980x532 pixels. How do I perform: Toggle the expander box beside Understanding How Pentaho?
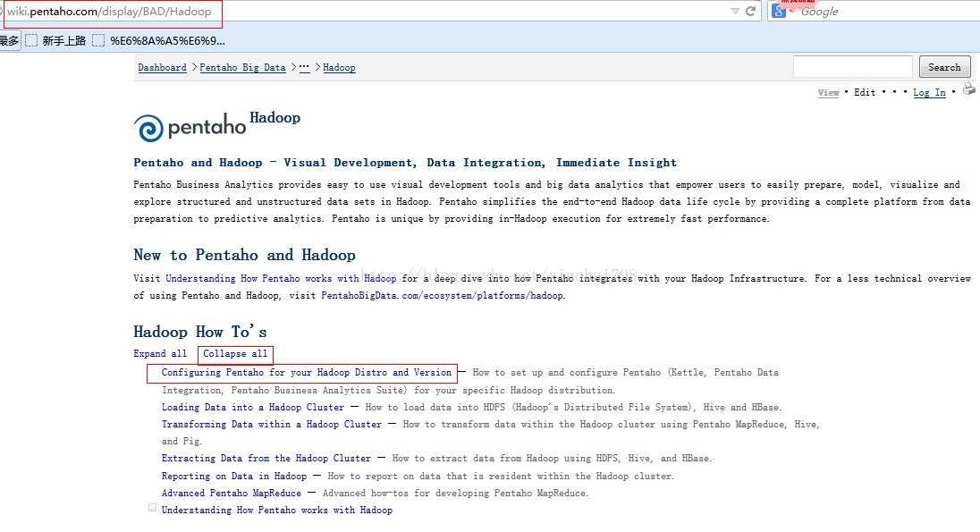[153, 508]
